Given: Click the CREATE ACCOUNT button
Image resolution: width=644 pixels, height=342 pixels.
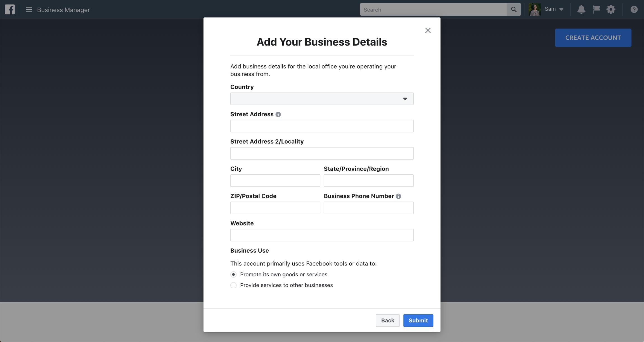Looking at the screenshot, I should click(593, 38).
